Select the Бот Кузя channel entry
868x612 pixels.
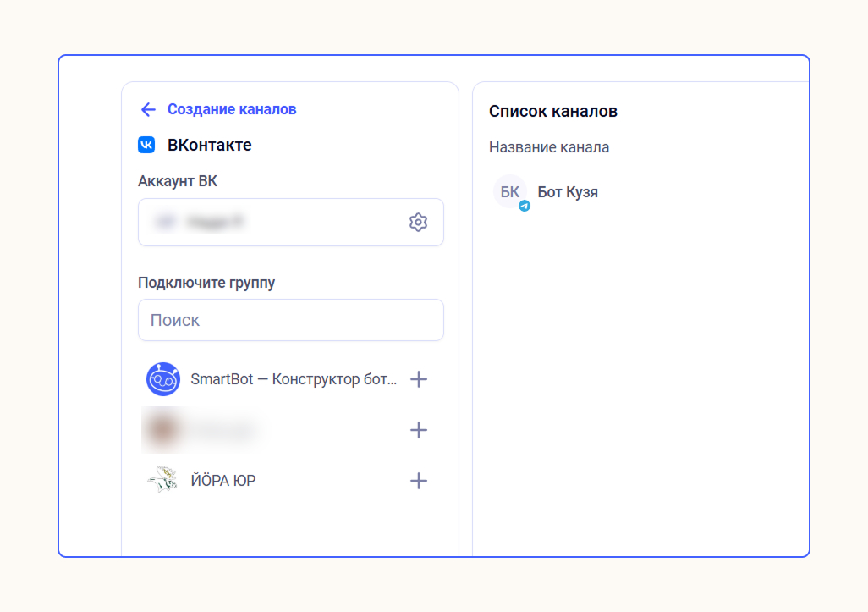pos(546,192)
